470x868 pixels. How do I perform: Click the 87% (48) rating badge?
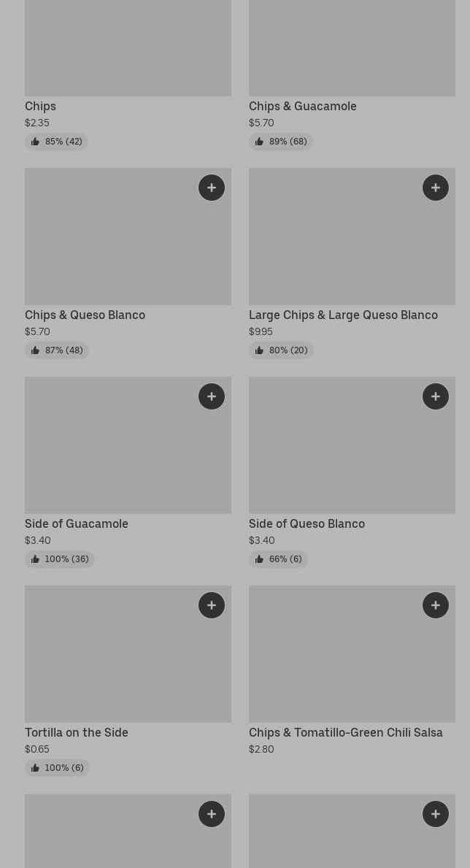coord(57,350)
